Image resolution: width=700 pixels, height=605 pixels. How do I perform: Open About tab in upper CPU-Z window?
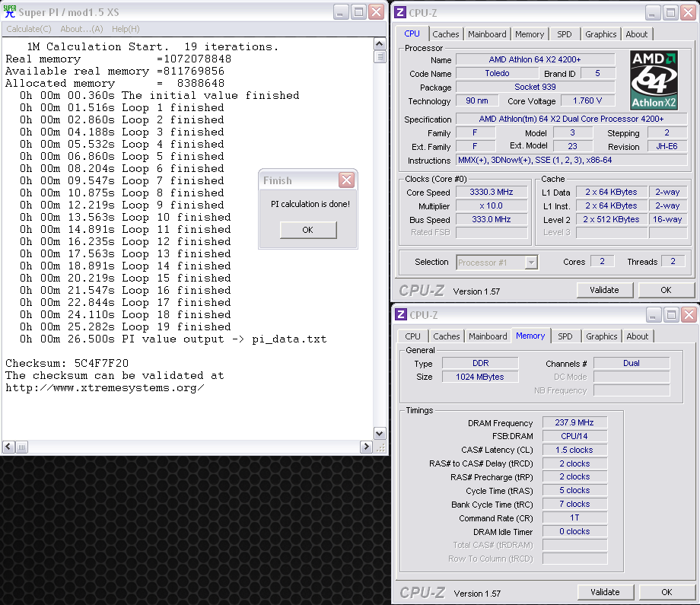coord(637,34)
